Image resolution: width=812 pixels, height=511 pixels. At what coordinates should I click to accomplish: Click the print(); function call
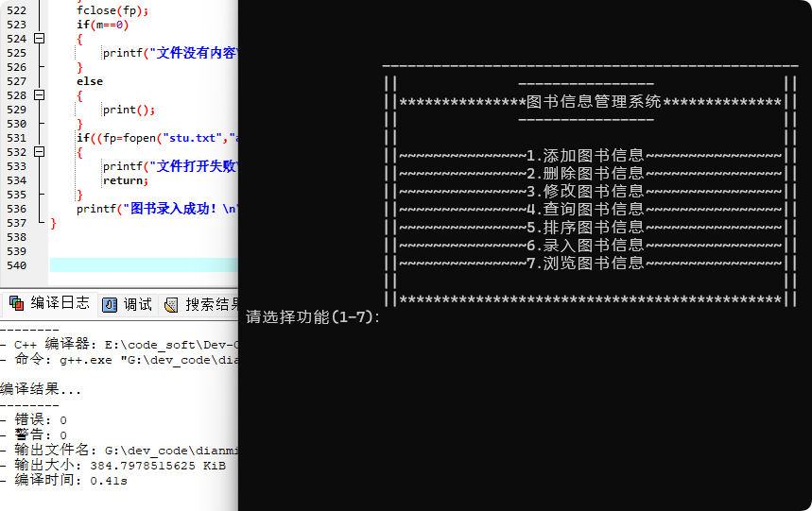click(129, 110)
